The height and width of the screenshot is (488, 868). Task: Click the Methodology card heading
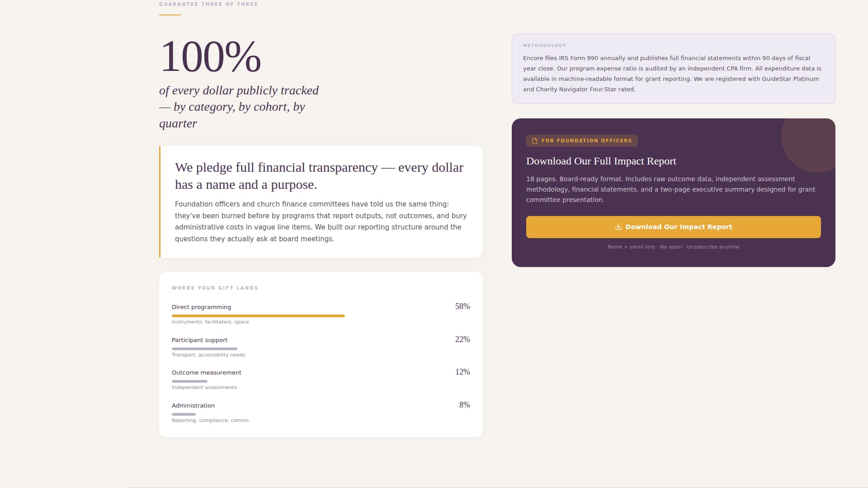tap(544, 46)
